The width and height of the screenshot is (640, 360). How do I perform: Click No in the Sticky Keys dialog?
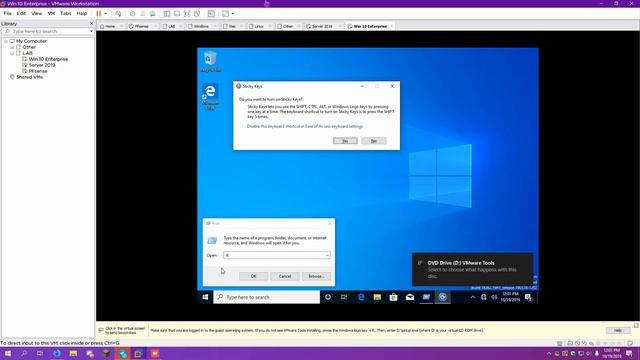point(373,141)
